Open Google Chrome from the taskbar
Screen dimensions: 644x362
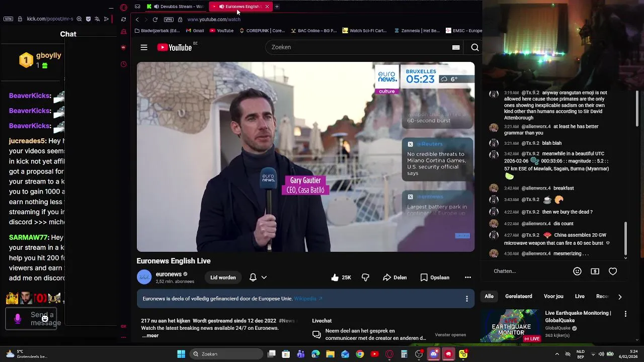tap(360, 354)
